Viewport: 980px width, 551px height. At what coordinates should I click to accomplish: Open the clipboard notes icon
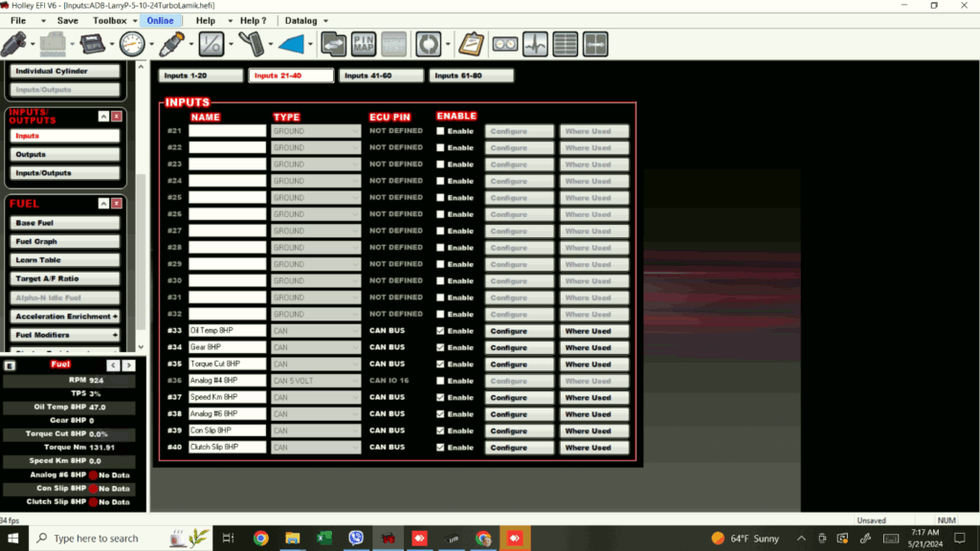tap(471, 44)
